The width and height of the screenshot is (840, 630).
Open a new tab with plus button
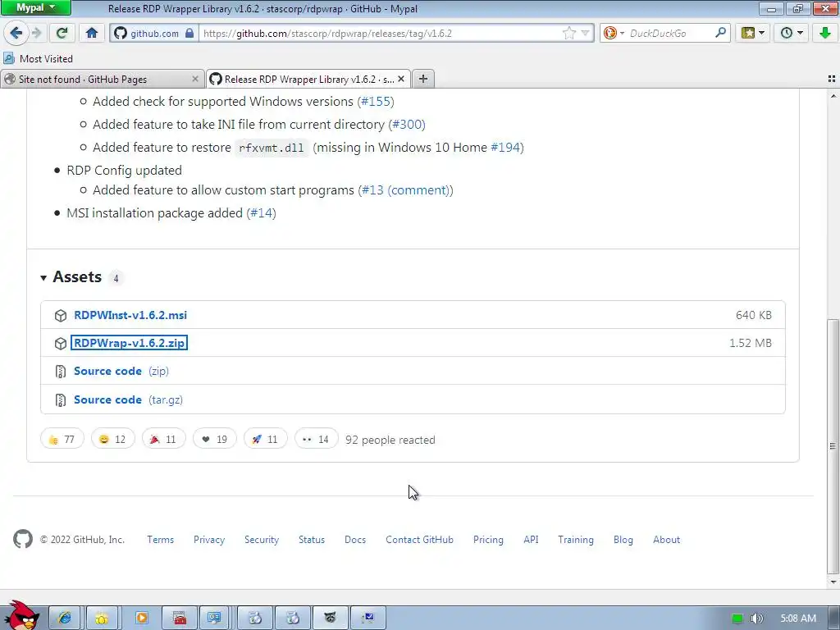(x=423, y=80)
